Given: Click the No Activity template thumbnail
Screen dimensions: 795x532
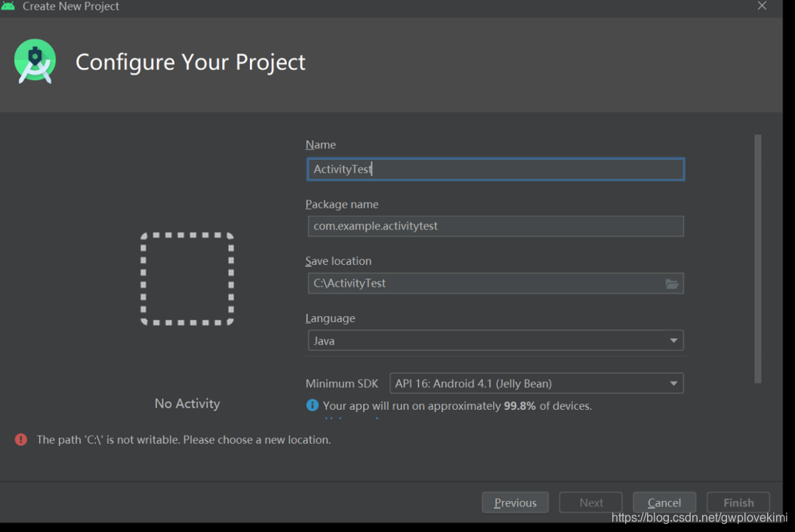Looking at the screenshot, I should coord(187,278).
